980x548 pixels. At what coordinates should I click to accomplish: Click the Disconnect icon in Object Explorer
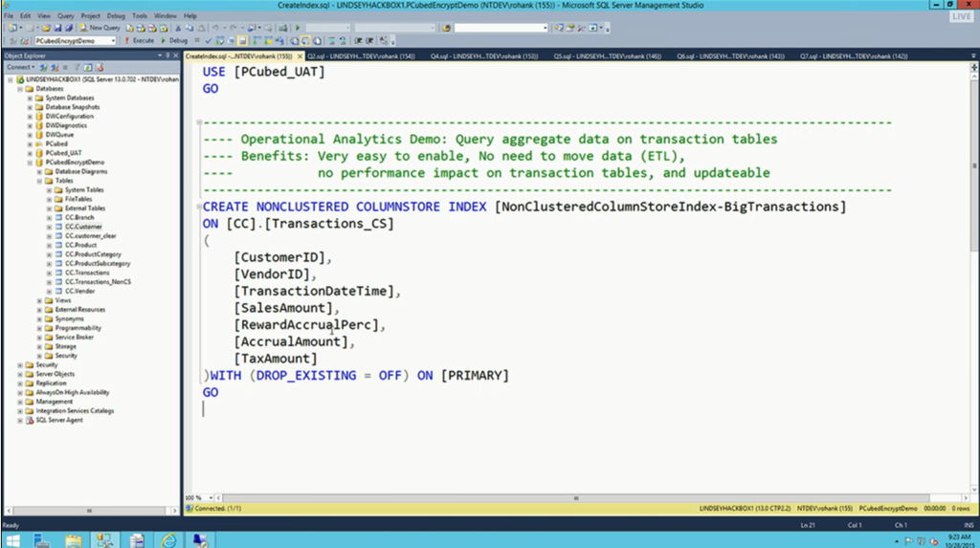click(55, 68)
